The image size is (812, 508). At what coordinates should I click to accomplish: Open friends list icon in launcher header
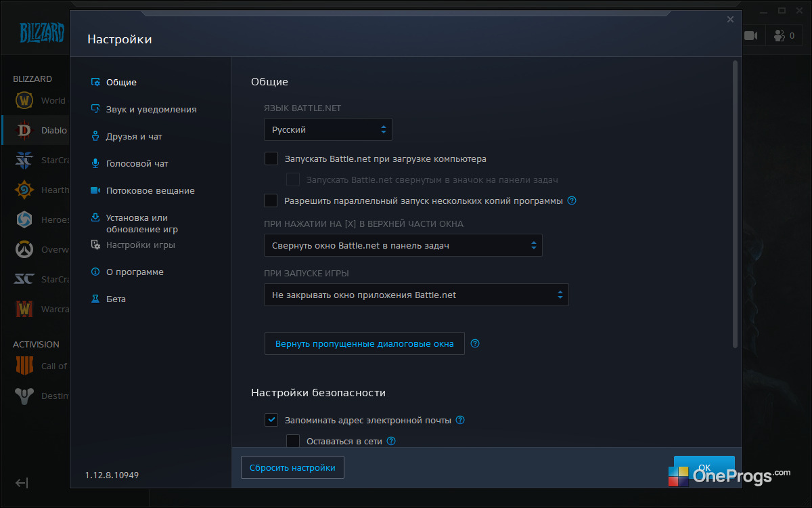(x=780, y=35)
